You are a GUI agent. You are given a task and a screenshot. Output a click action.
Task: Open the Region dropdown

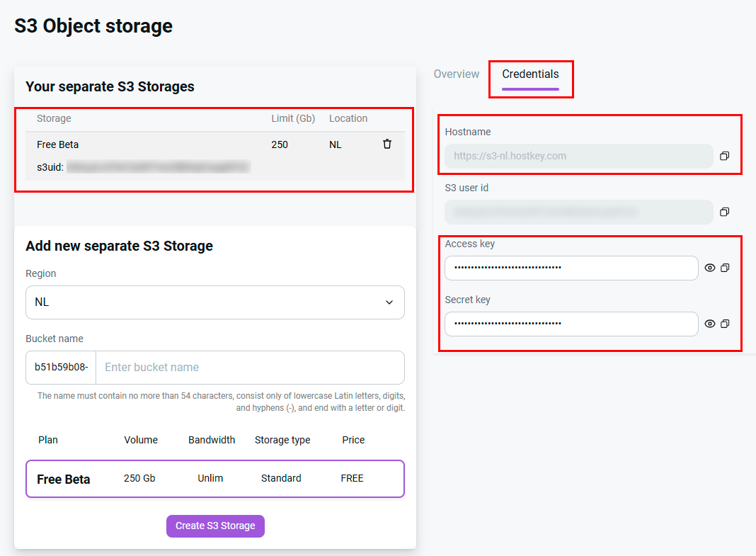pos(214,302)
